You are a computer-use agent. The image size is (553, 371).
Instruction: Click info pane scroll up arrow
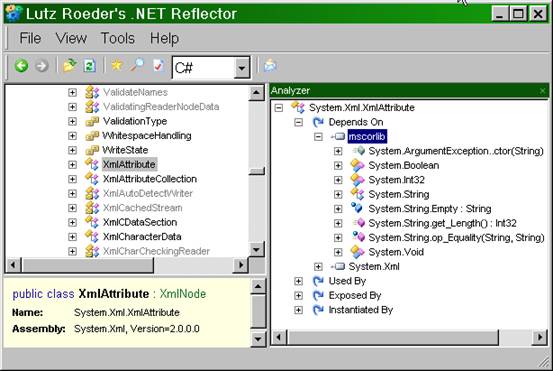click(x=258, y=286)
